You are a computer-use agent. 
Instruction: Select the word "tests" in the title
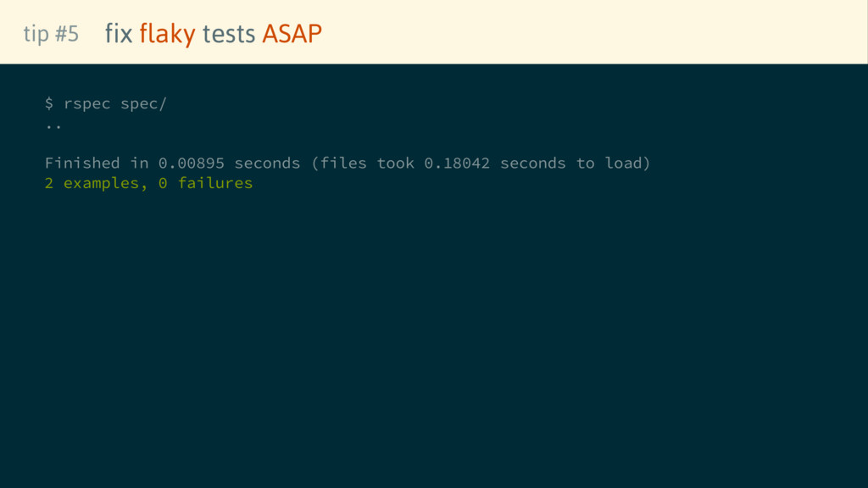point(229,34)
